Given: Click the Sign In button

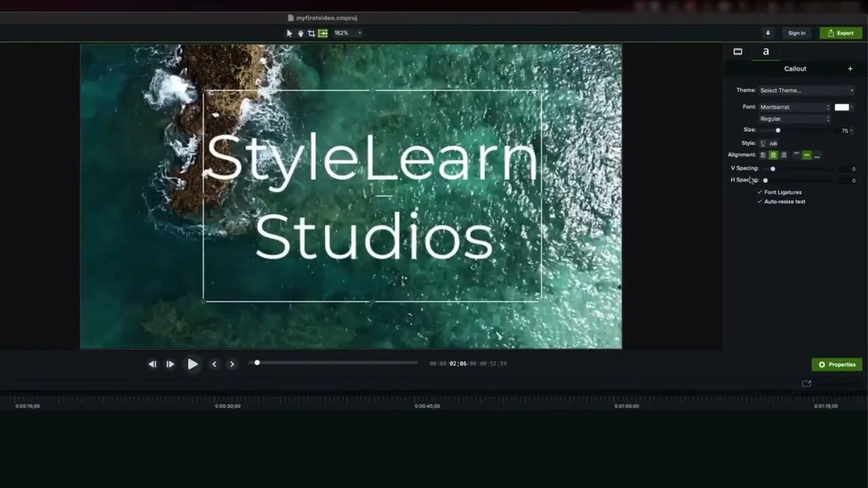Looking at the screenshot, I should tap(797, 33).
